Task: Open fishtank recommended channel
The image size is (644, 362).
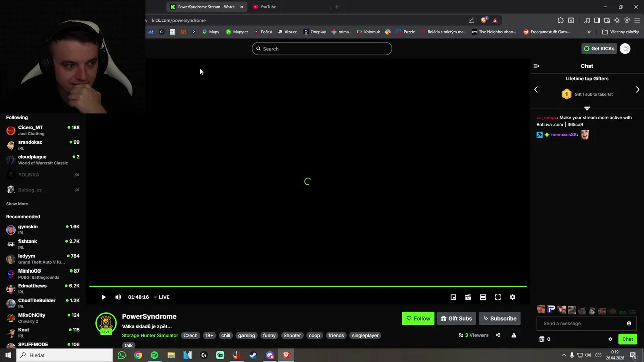Action: 43,244
